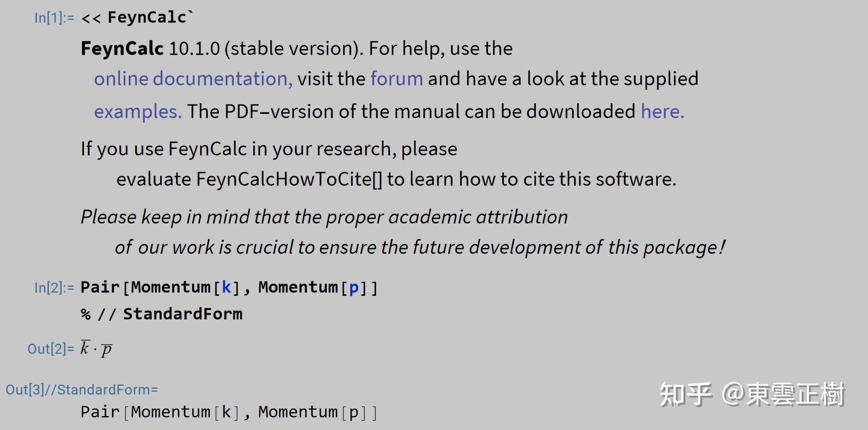
Task: Click the 'If you use FeynCalc' message
Action: coord(379,164)
